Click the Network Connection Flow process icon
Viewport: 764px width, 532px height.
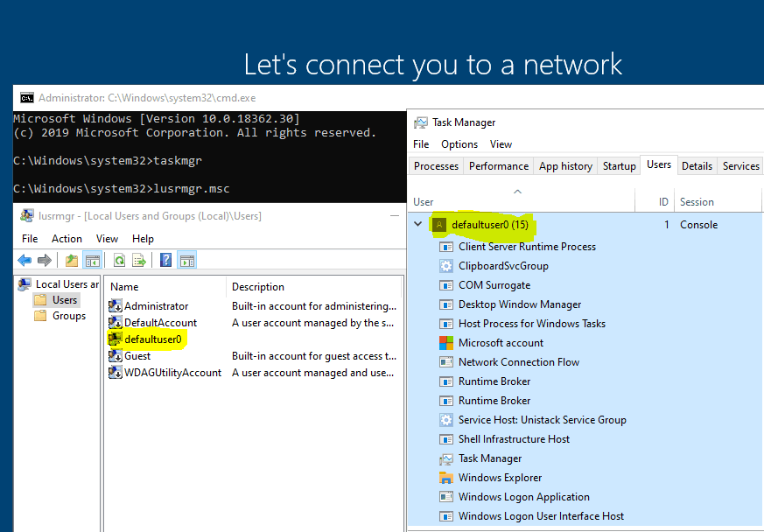(x=445, y=362)
